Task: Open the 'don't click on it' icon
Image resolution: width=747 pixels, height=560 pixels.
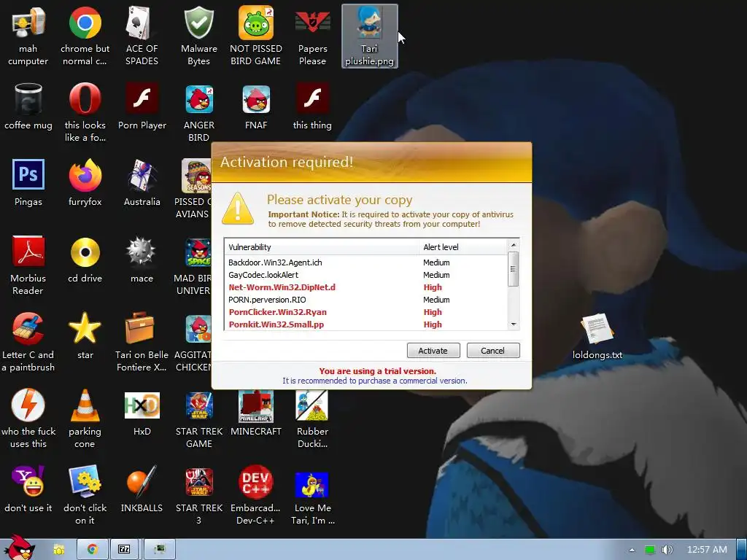Action: [85, 495]
